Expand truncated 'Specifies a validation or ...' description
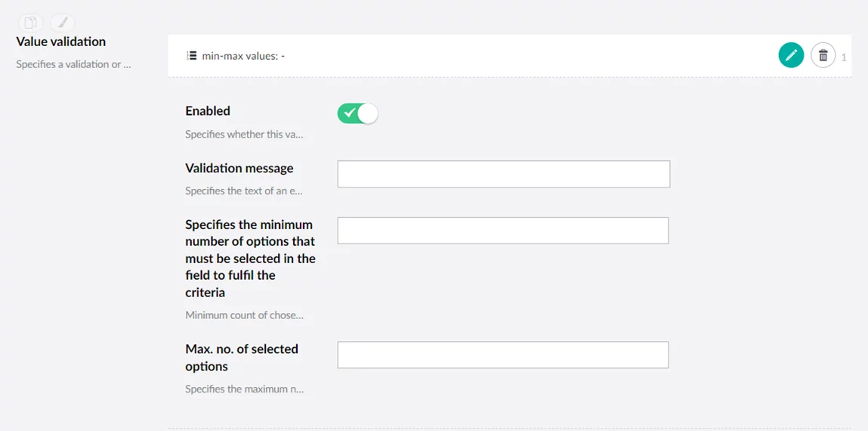868x431 pixels. pyautogui.click(x=73, y=64)
